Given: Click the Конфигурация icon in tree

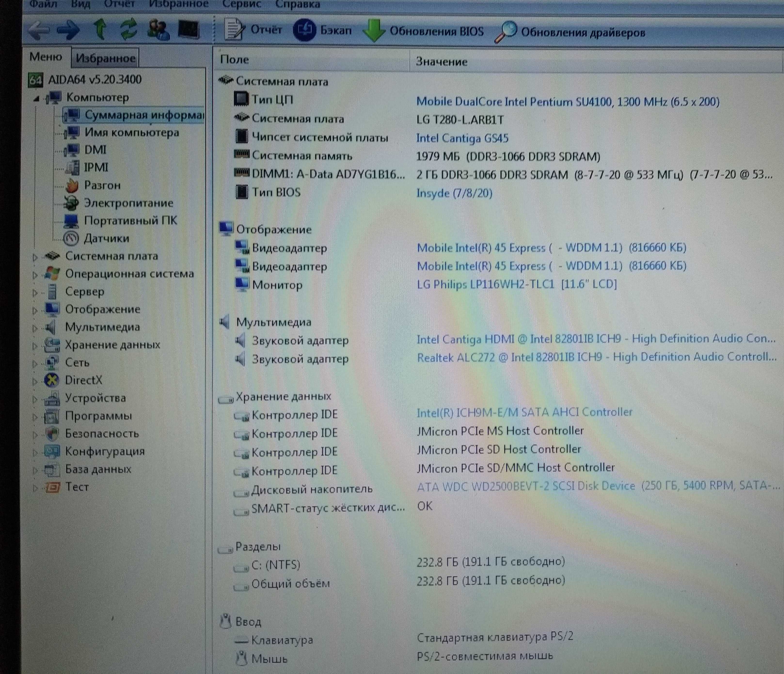Looking at the screenshot, I should (x=52, y=451).
